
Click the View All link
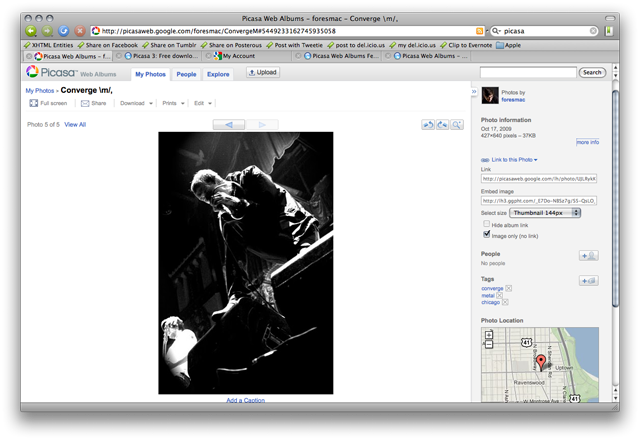(75, 124)
